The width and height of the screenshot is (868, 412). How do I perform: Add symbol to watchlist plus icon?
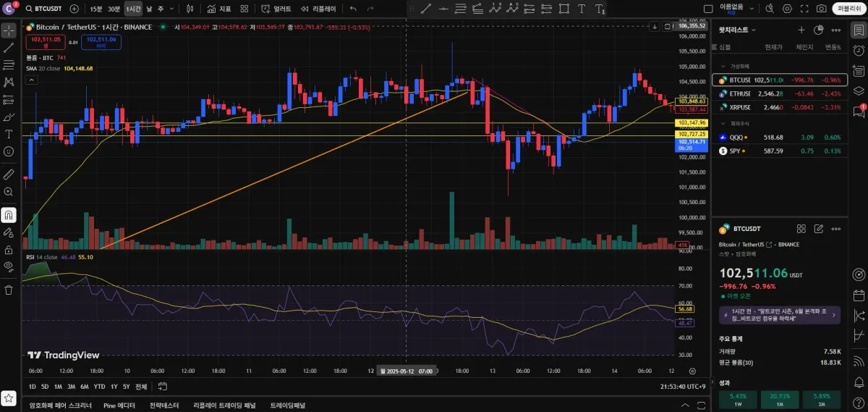click(801, 30)
